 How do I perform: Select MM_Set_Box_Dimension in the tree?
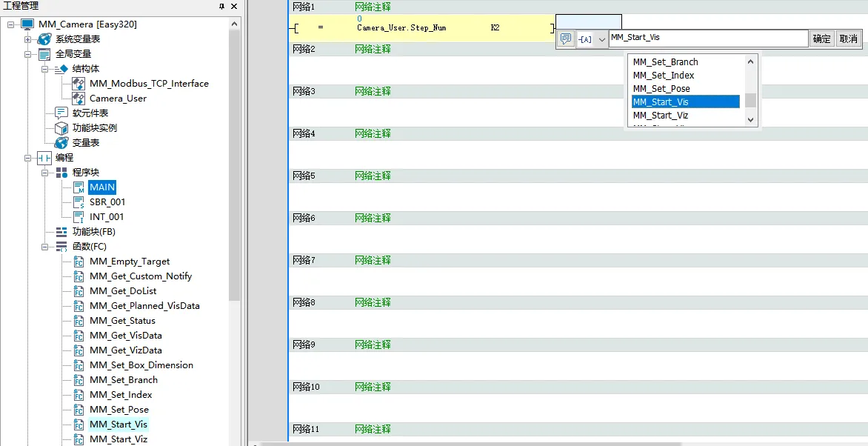click(x=141, y=365)
